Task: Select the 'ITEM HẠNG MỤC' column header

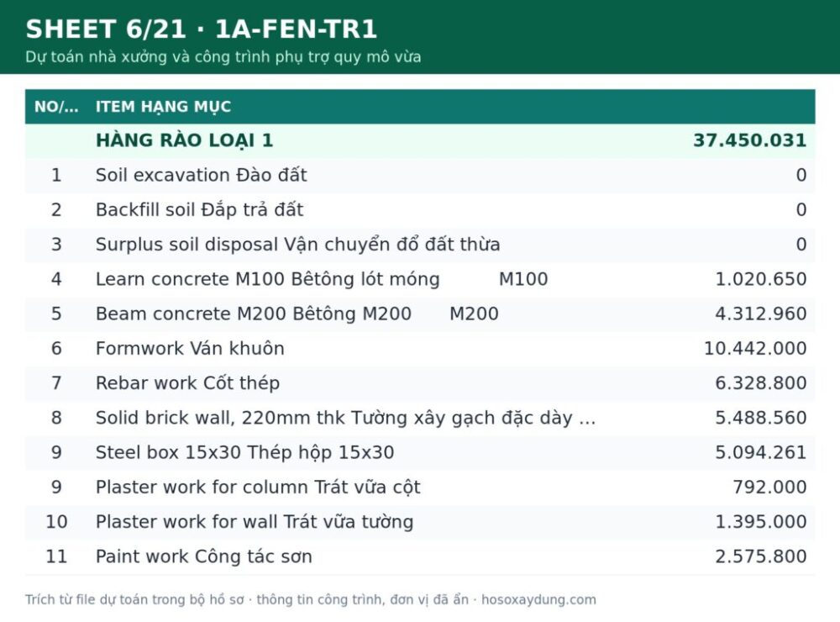Action: [x=163, y=107]
